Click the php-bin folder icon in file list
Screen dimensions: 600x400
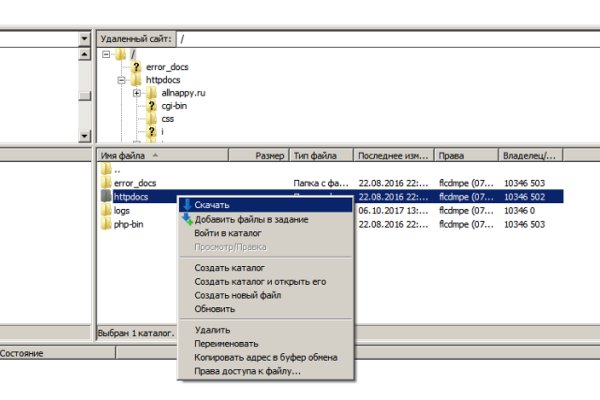click(x=106, y=225)
